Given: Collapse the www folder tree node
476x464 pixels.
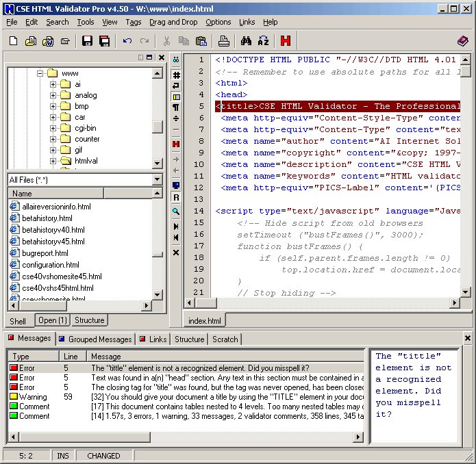Looking at the screenshot, I should [40, 73].
